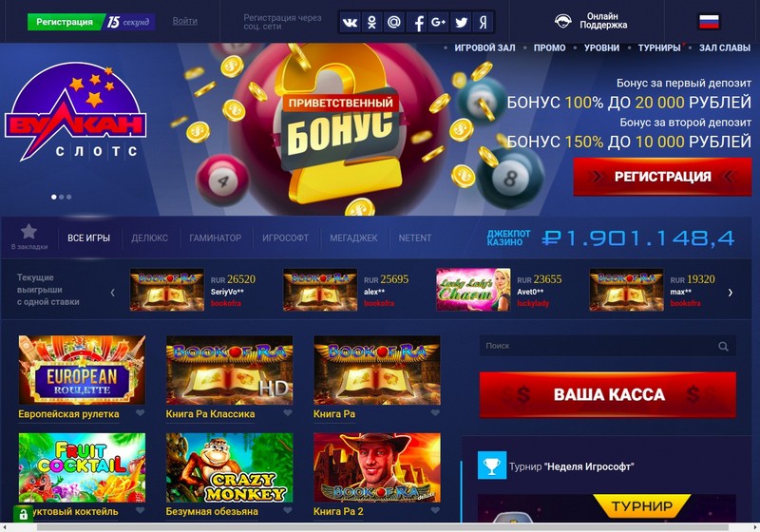Open the Russian flag language selector

pos(709,22)
